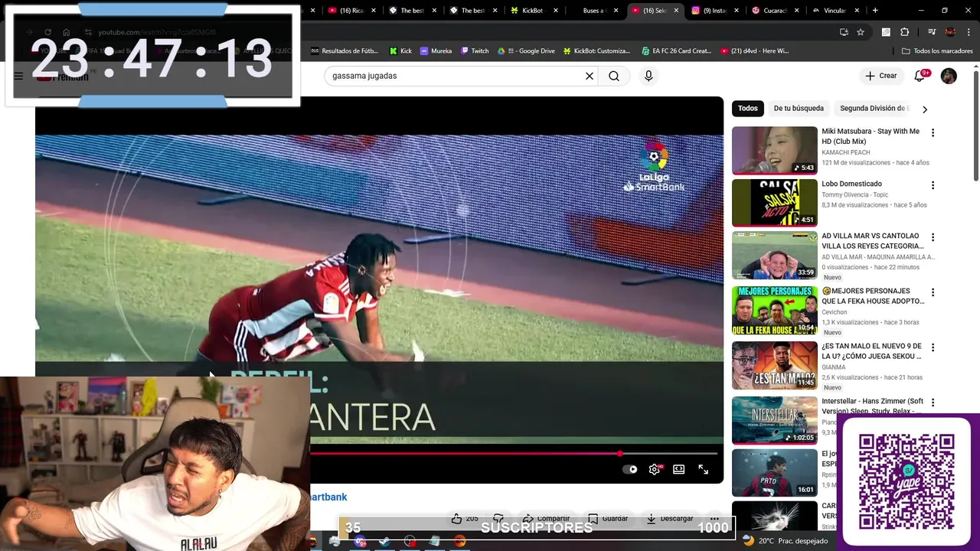Open options for 'Es tan malo el nuevo 9' video

pyautogui.click(x=933, y=347)
